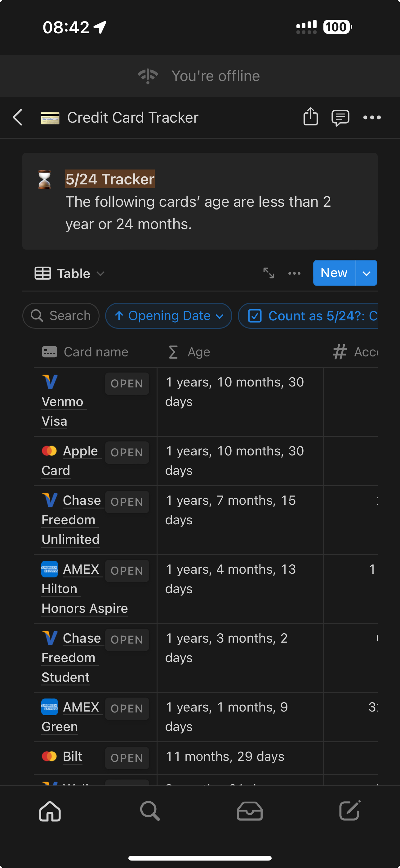Image resolution: width=400 pixels, height=868 pixels.
Task: Tap Credit Card Tracker page title
Action: [x=133, y=118]
